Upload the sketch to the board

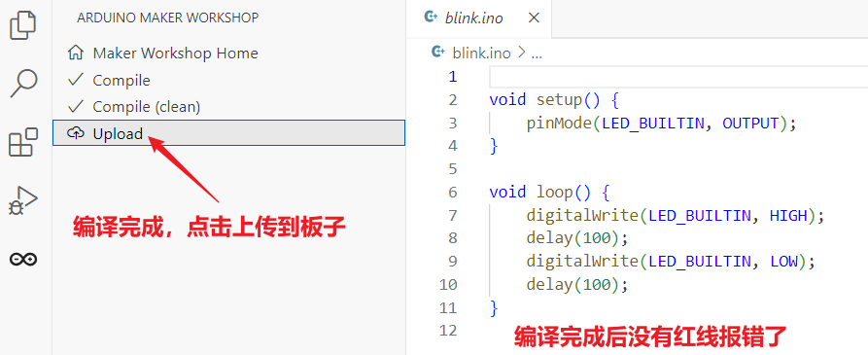tap(229, 133)
